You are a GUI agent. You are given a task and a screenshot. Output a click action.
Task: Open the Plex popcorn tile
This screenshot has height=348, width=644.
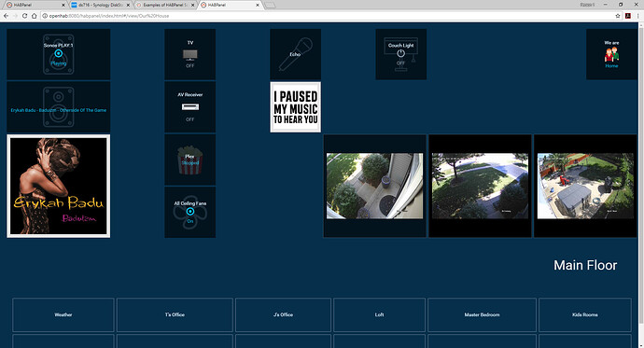point(189,160)
